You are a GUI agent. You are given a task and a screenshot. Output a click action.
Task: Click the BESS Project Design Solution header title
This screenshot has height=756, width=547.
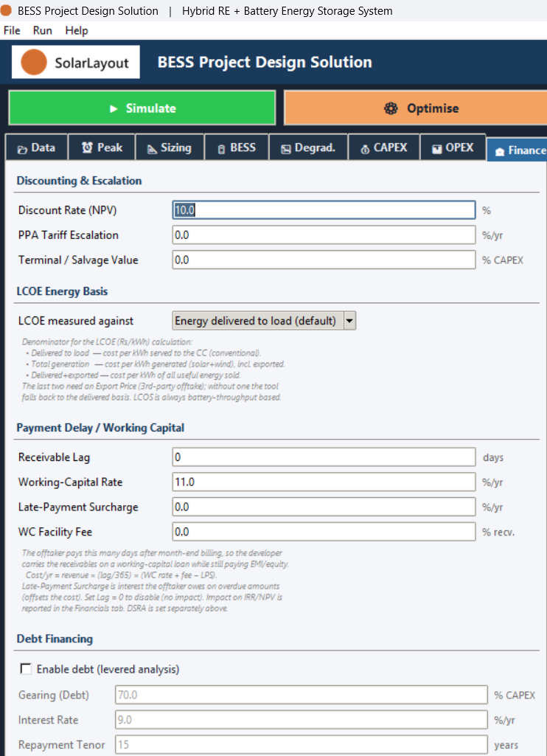click(x=265, y=62)
